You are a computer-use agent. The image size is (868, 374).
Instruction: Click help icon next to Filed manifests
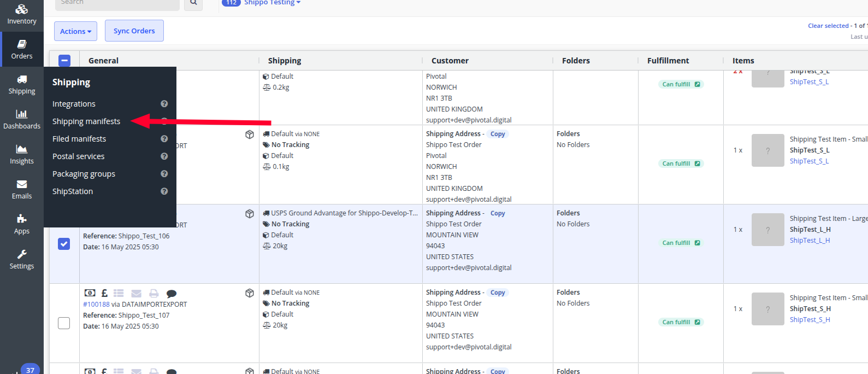164,139
